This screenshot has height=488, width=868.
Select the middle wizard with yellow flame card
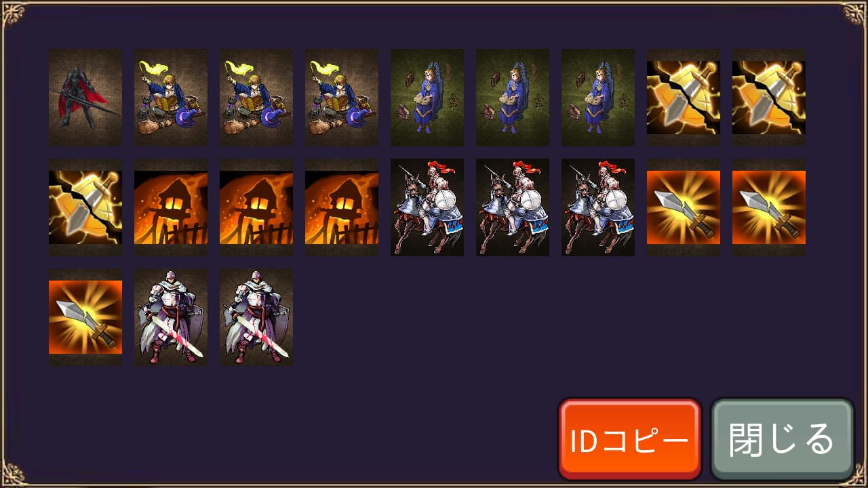tap(256, 98)
